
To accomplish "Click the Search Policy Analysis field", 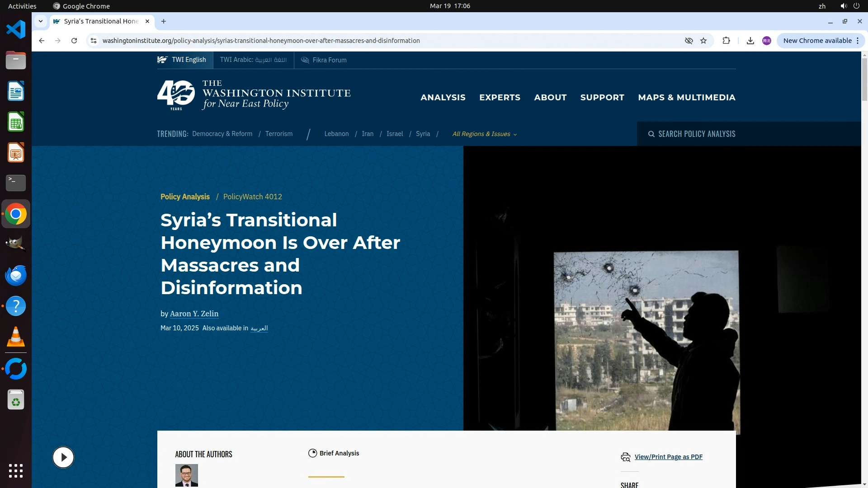I will [x=696, y=134].
